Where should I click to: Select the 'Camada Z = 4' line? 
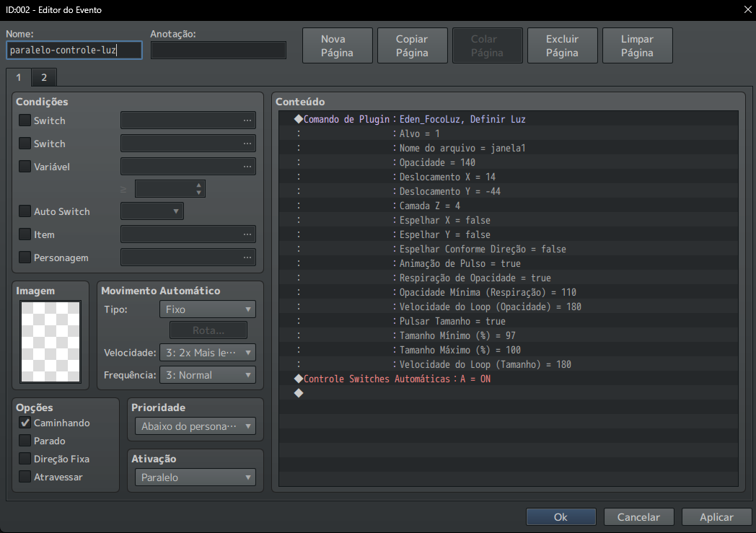[x=508, y=206]
